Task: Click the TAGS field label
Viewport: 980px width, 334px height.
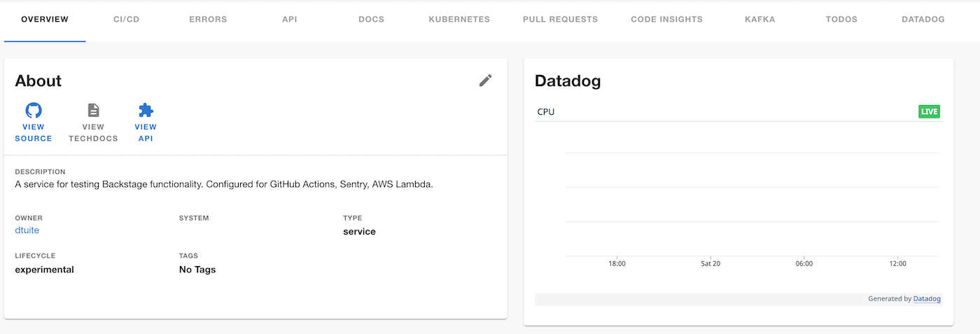Action: point(189,256)
